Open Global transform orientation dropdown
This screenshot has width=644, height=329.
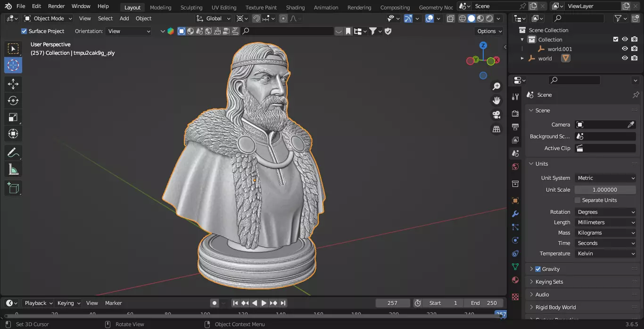coord(214,18)
